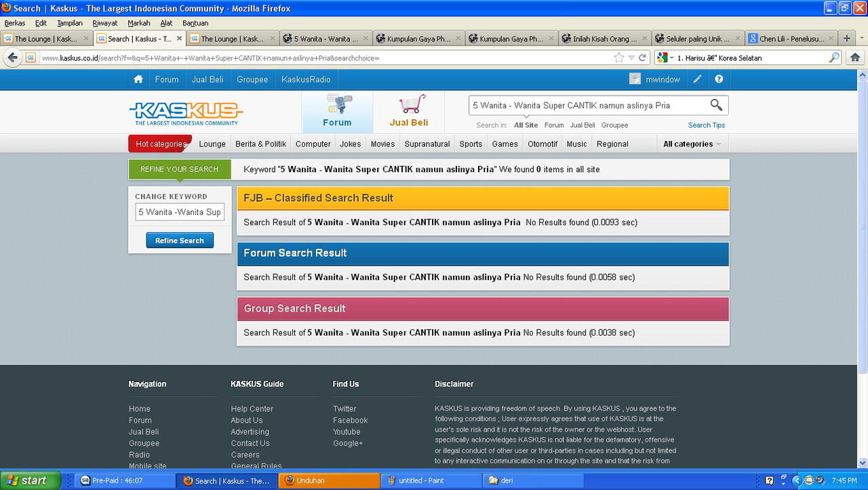Screen dimensions: 868x490
Task: Click the help icon in the system tray
Action: tap(769, 481)
